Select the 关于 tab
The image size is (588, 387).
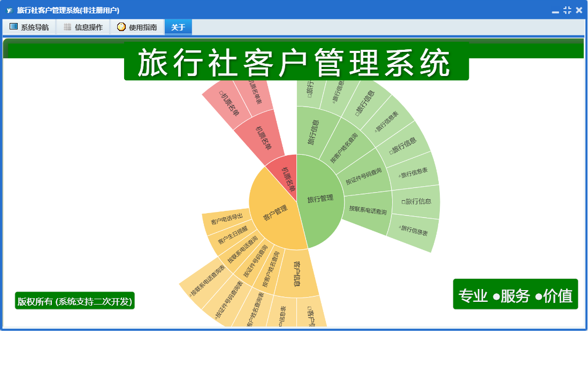[x=178, y=27]
